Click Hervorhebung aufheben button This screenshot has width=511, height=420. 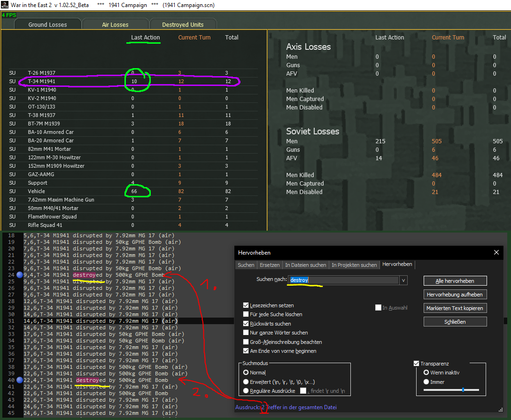455,295
